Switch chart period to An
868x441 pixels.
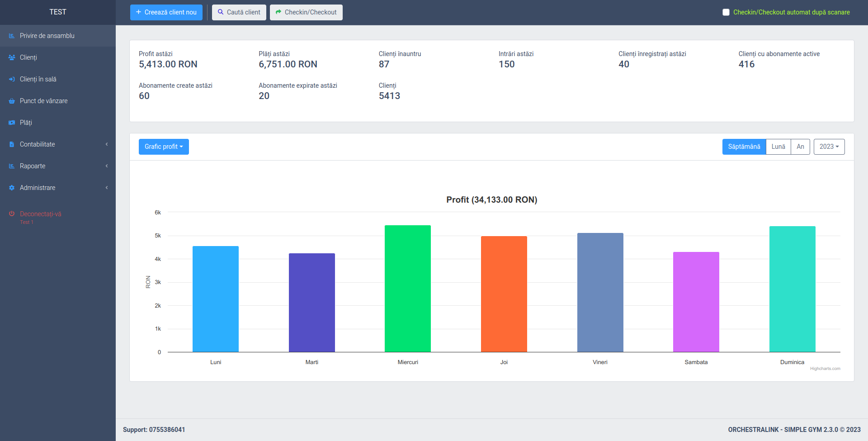pos(800,147)
